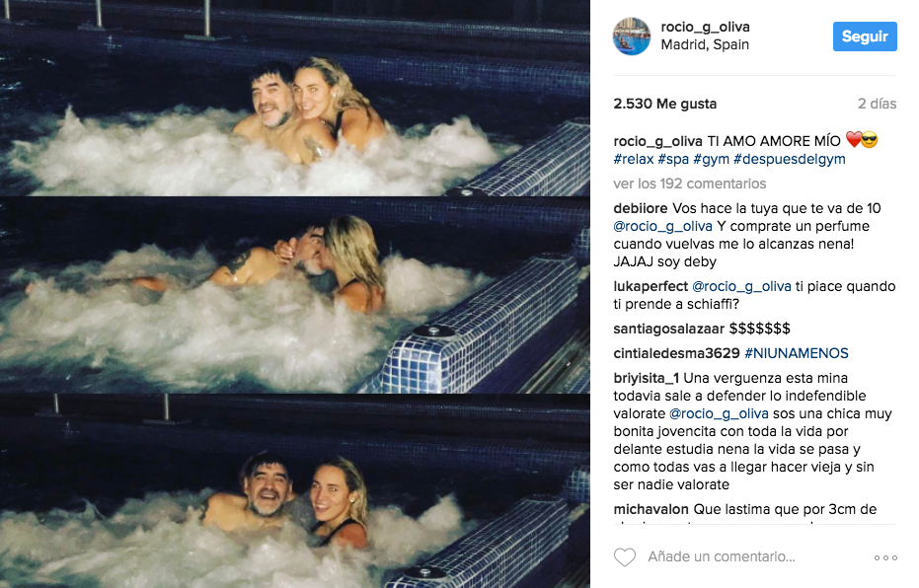The image size is (919, 588).
Task: Expand ver los 192 comentarios
Action: pos(689,184)
